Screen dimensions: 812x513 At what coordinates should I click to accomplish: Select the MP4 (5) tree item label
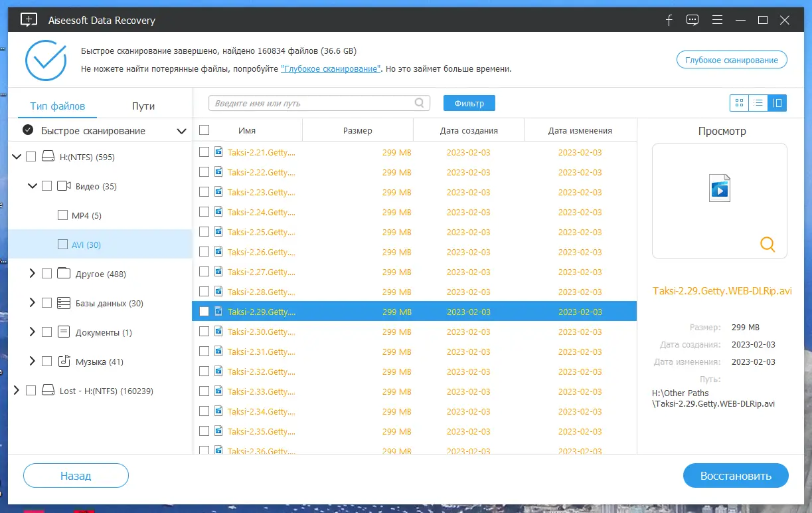pos(86,215)
